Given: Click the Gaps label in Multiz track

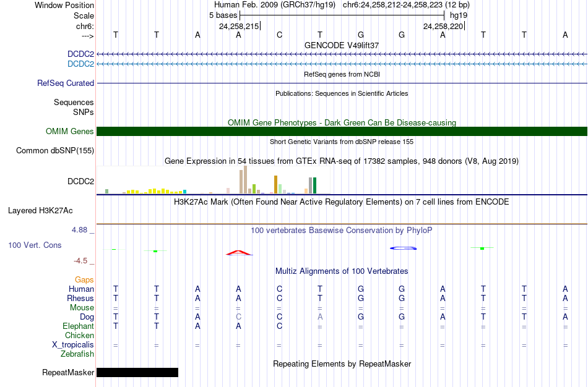Looking at the screenshot, I should [x=84, y=280].
